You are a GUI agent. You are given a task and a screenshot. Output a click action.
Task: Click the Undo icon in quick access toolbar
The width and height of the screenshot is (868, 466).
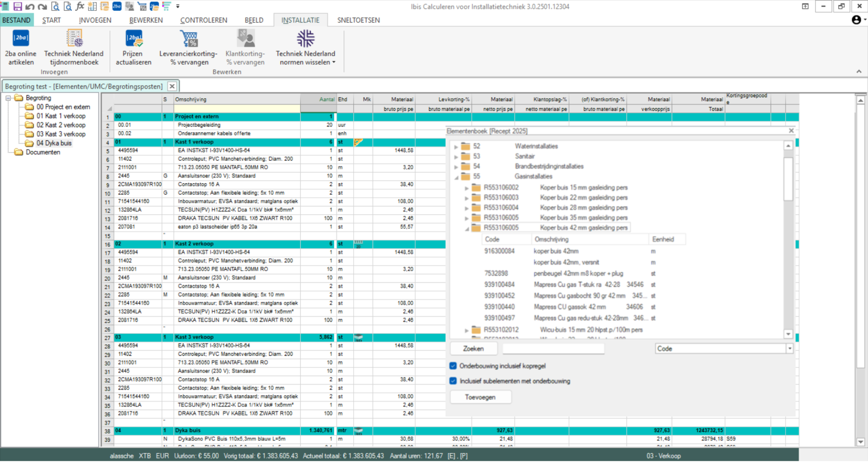[x=30, y=6]
